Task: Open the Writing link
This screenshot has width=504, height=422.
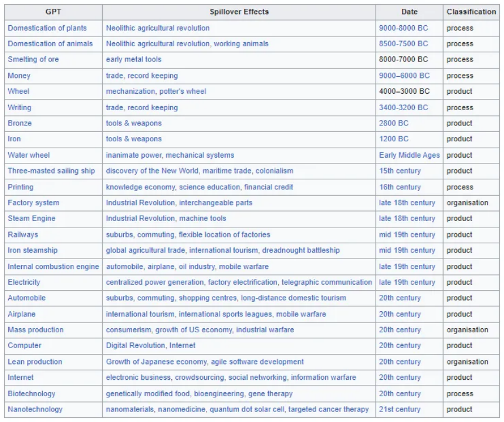Action: [x=19, y=108]
